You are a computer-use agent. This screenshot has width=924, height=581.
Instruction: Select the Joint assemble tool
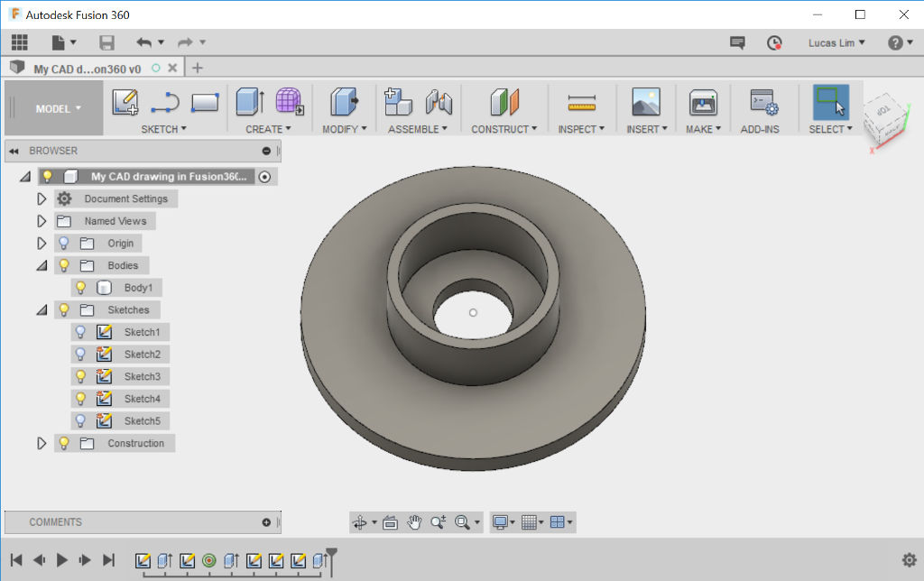439,101
